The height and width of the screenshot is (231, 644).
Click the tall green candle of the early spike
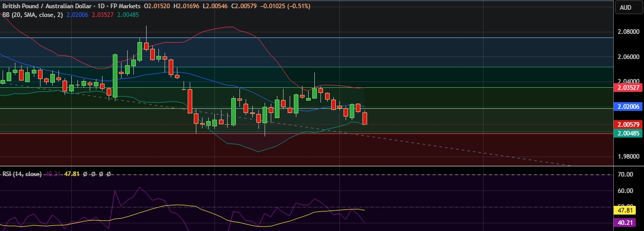[x=115, y=75]
